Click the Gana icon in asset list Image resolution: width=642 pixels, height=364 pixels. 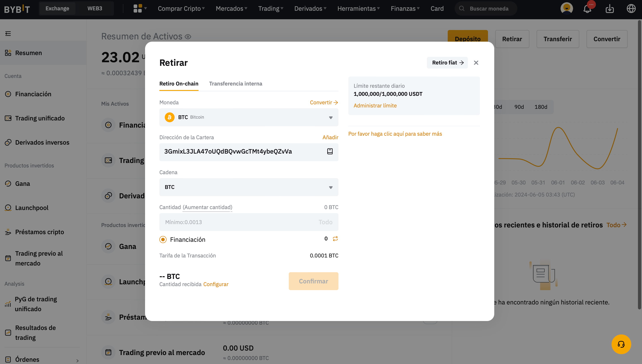tap(108, 246)
